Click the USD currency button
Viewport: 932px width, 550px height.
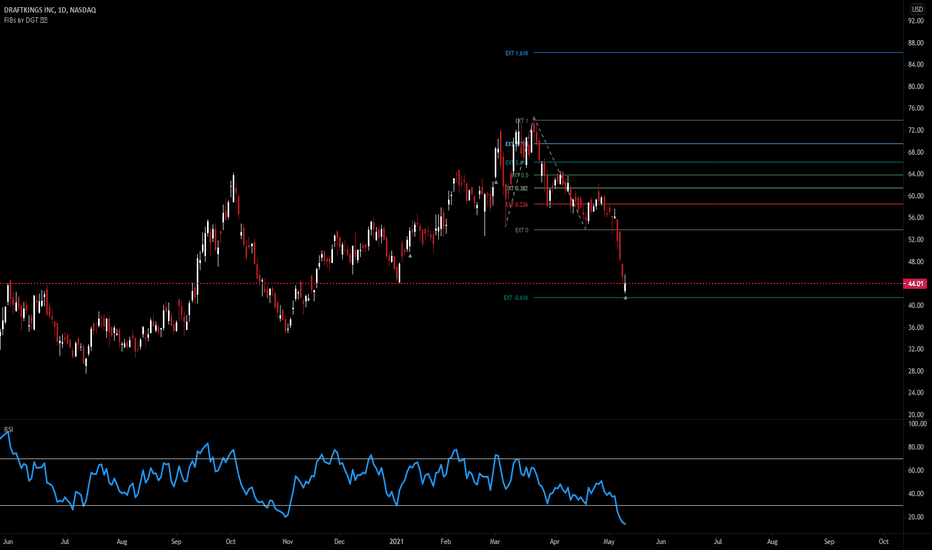[x=917, y=10]
